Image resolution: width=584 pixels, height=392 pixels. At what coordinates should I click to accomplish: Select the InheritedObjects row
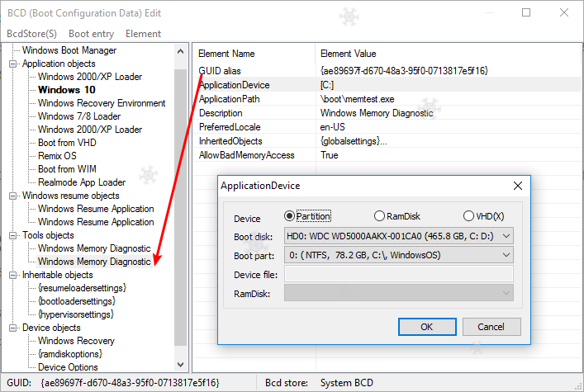tap(387, 141)
